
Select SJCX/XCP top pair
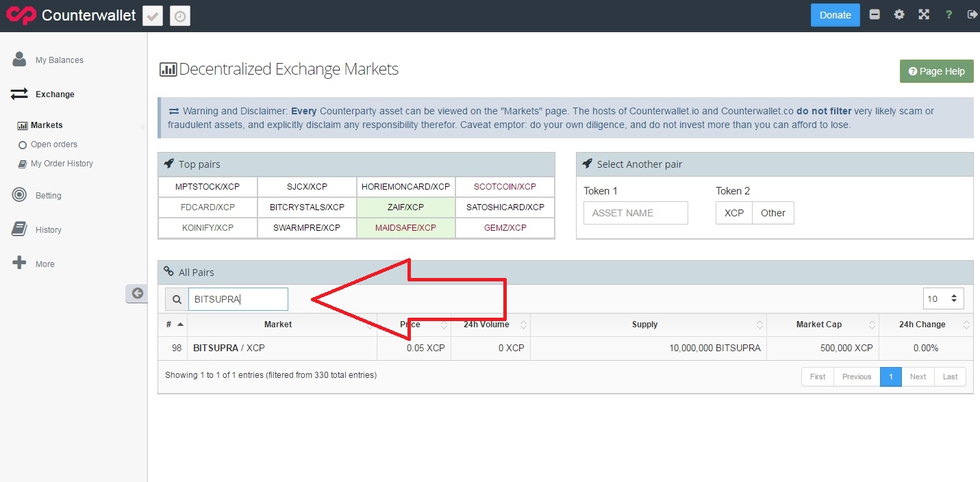click(x=307, y=187)
